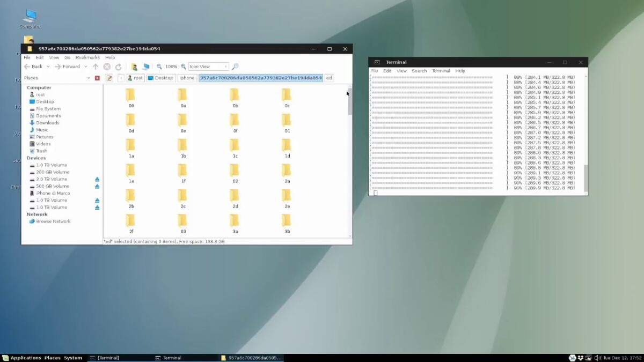Screen dimensions: 644x362
Task: Zoom in using the magnifier plus icon
Action: point(182,66)
